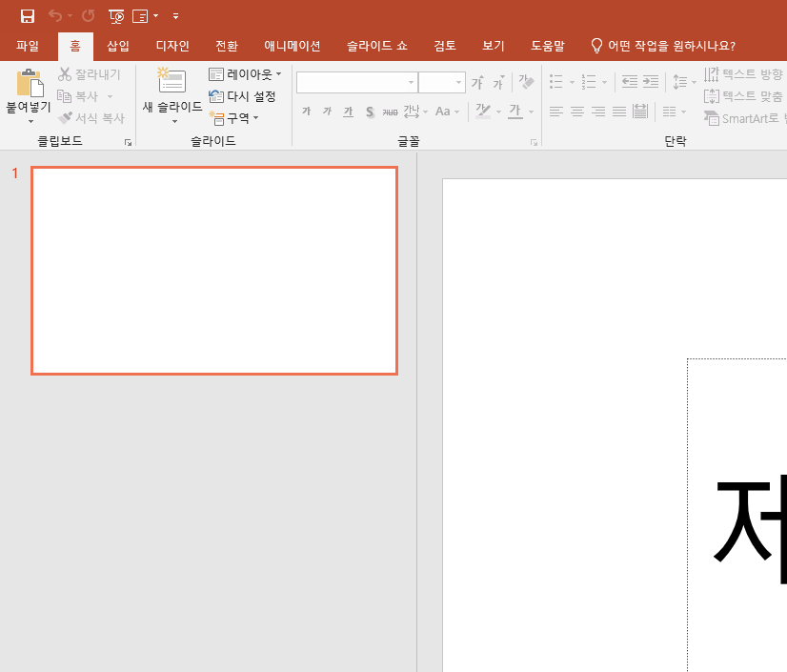Click the Save icon in quick access toolbar
787x672 pixels.
[27, 16]
